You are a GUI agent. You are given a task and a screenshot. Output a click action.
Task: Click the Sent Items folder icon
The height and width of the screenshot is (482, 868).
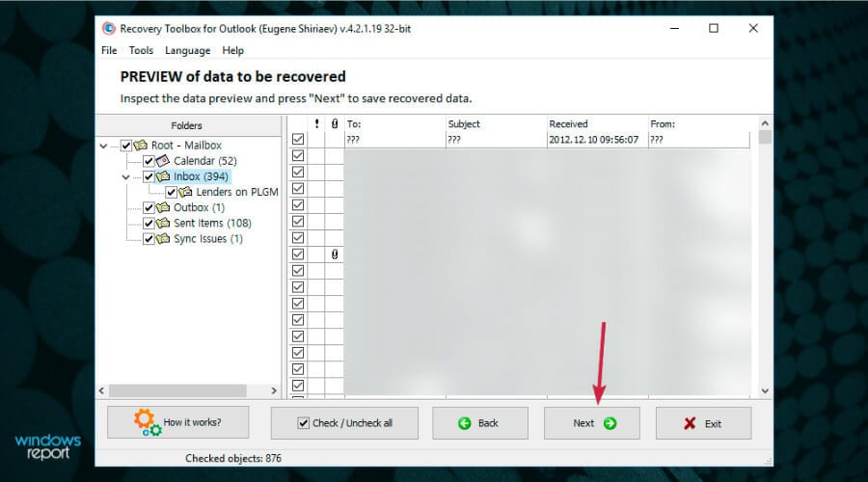163,223
